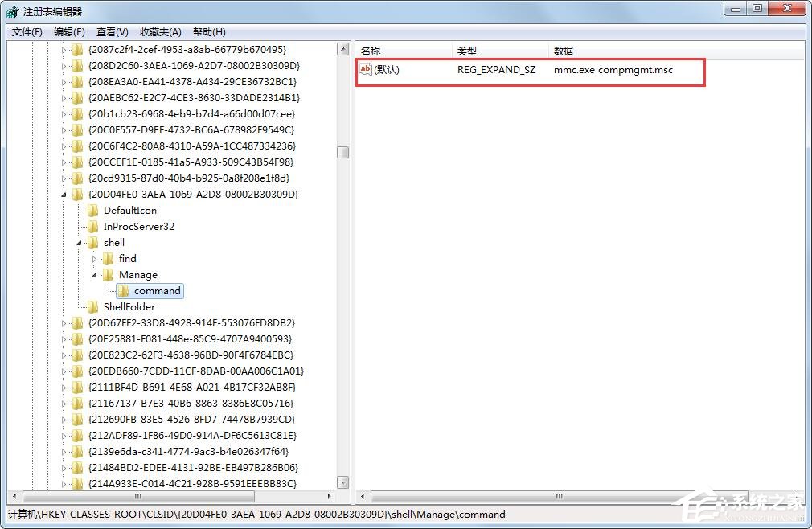Click the ab string value icon beside (默认)
Screen dimensions: 812x529
tap(365, 70)
